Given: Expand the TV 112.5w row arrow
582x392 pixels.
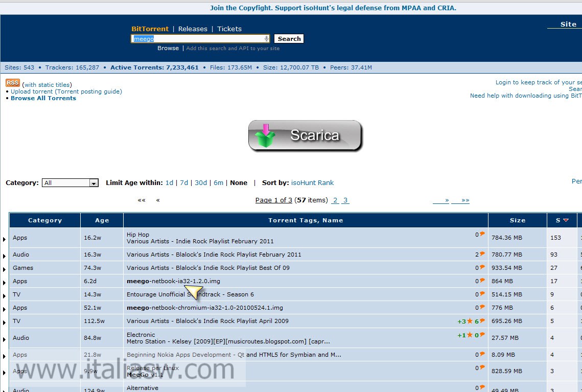Looking at the screenshot, I should (4, 323).
